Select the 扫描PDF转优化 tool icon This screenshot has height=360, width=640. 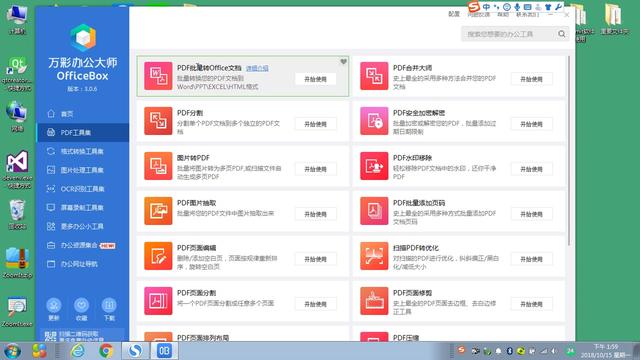click(x=374, y=256)
